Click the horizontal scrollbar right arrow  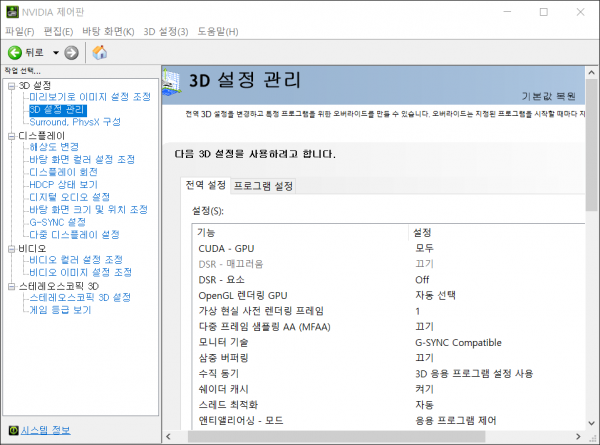(578, 437)
